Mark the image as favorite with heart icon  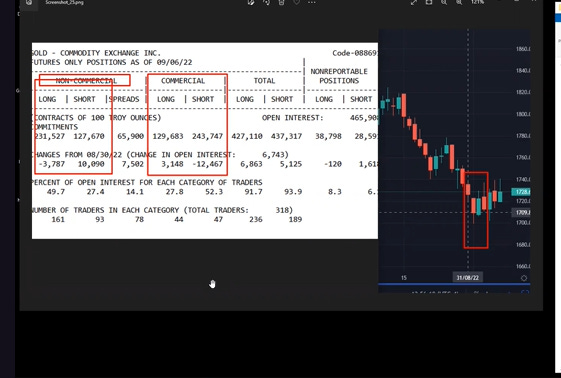coord(297,2)
